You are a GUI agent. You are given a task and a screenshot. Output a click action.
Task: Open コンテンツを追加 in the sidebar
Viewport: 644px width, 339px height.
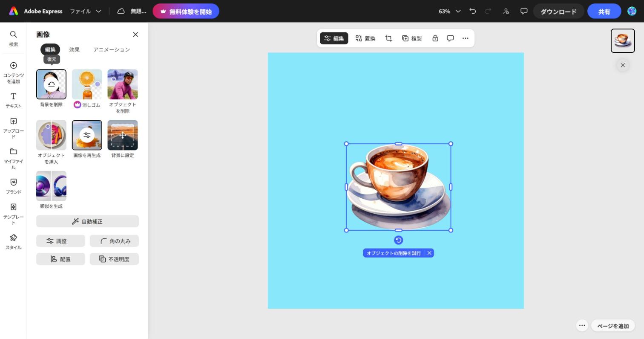point(13,72)
